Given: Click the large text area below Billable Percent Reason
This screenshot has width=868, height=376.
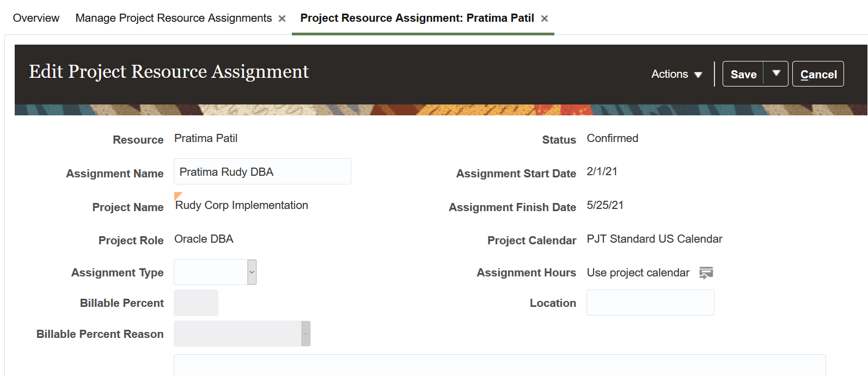Looking at the screenshot, I should point(499,365).
